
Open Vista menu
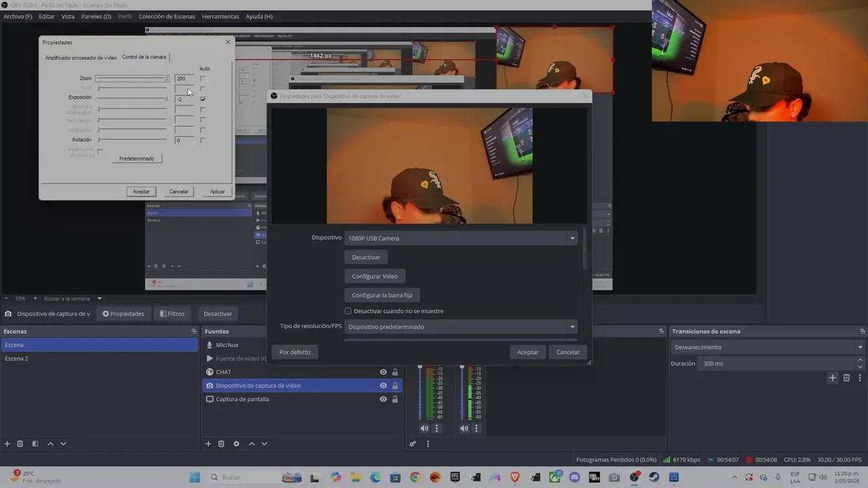pos(68,16)
